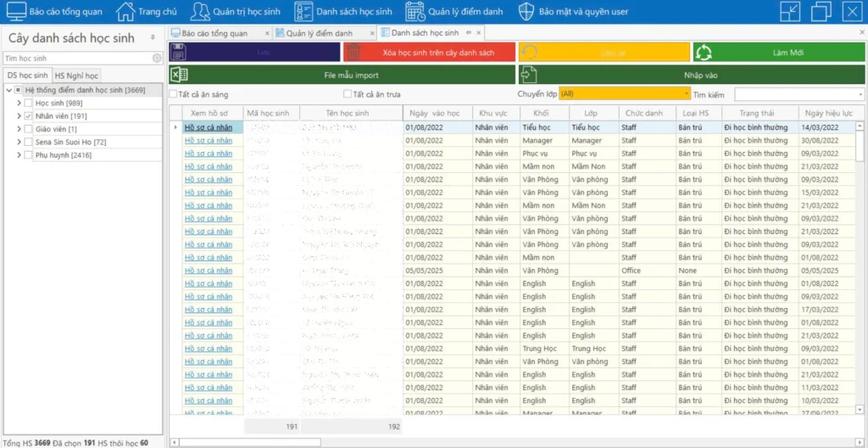Click the table's vertical scroll down arrow

tap(860, 410)
